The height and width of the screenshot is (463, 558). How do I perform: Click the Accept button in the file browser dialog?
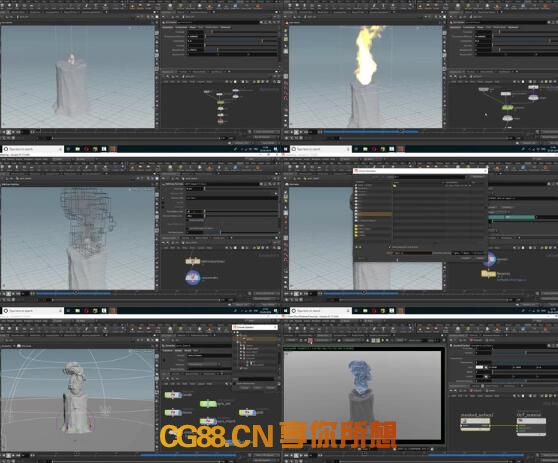466,258
